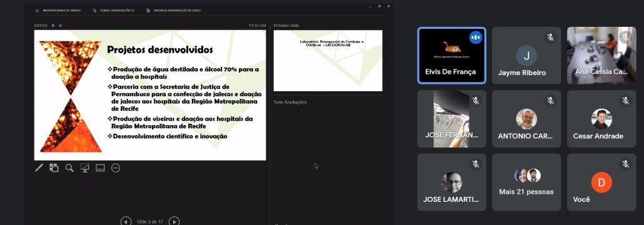Restart the presentation timer

click(61, 26)
